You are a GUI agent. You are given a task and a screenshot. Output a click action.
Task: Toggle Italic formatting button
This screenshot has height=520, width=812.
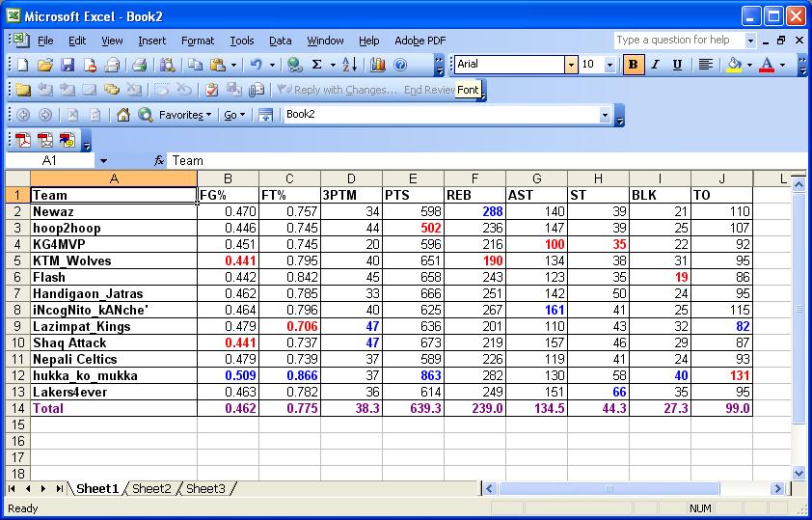[656, 65]
